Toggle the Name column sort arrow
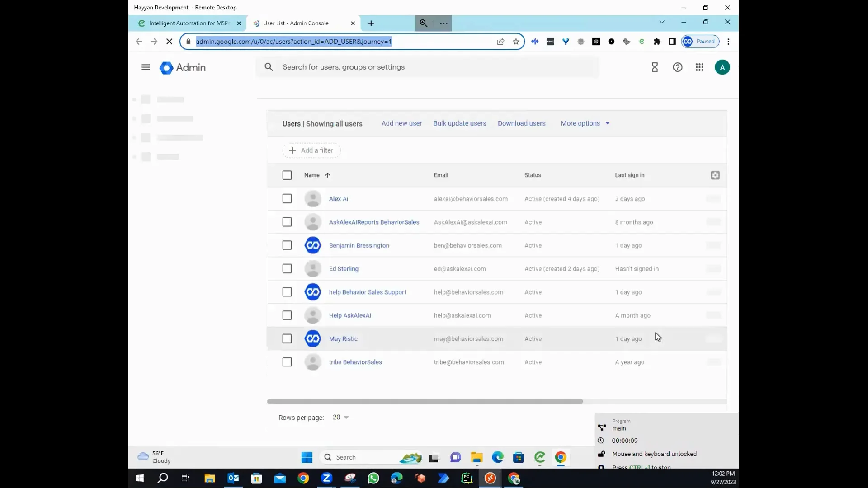 (327, 175)
